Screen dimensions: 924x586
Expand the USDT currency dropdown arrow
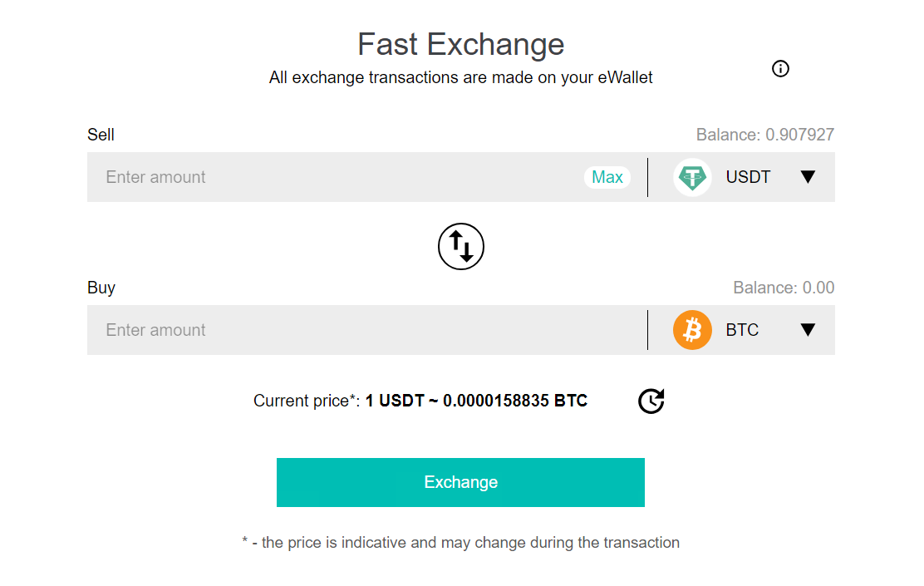(808, 177)
